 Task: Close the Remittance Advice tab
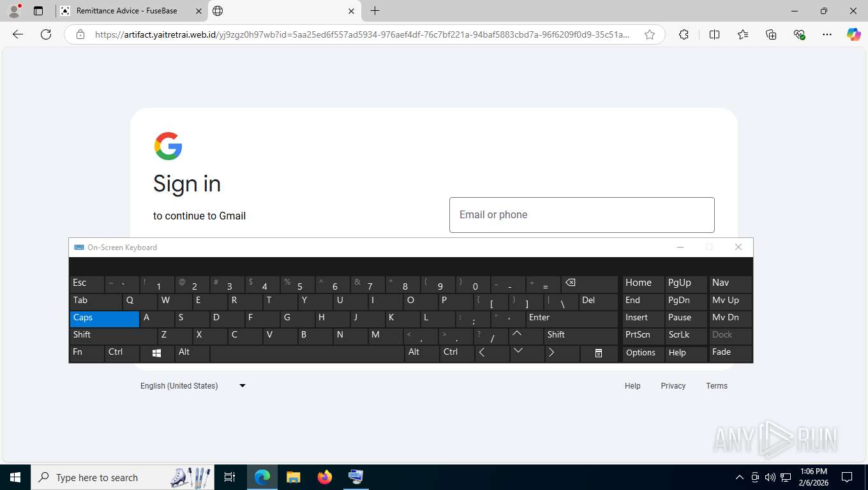tap(198, 11)
